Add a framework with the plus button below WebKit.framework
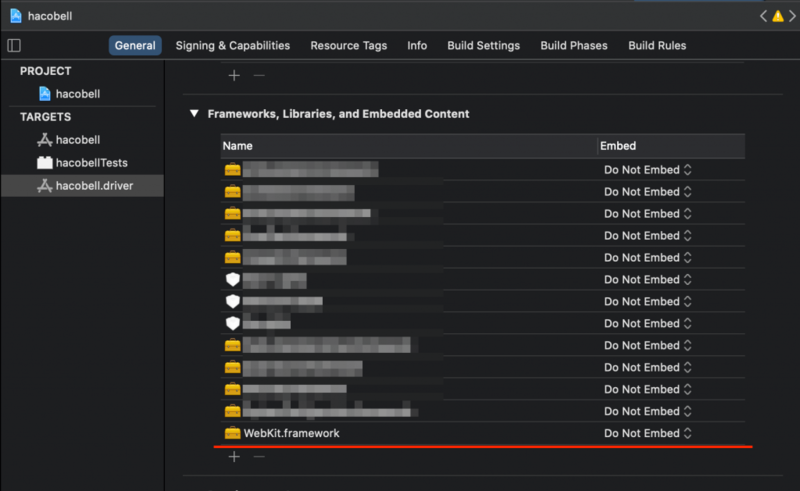 [x=234, y=456]
